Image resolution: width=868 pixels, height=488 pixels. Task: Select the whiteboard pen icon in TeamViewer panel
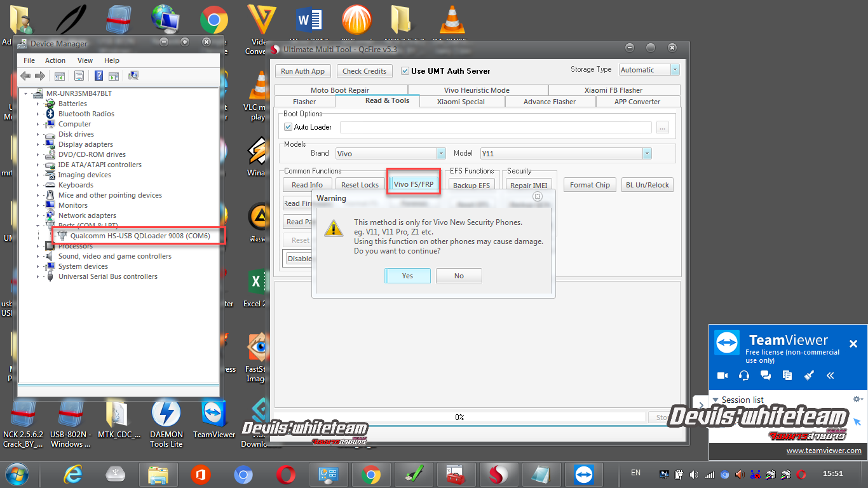point(809,376)
